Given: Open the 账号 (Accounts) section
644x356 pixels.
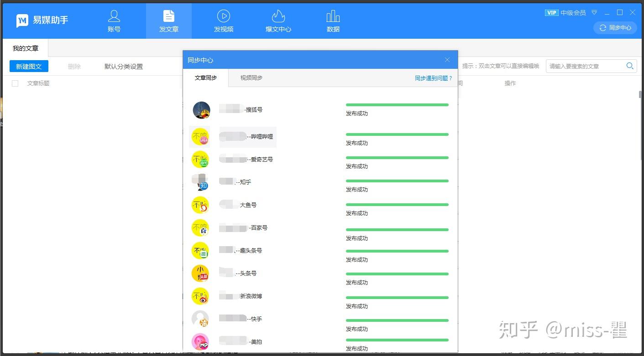Looking at the screenshot, I should [x=114, y=21].
